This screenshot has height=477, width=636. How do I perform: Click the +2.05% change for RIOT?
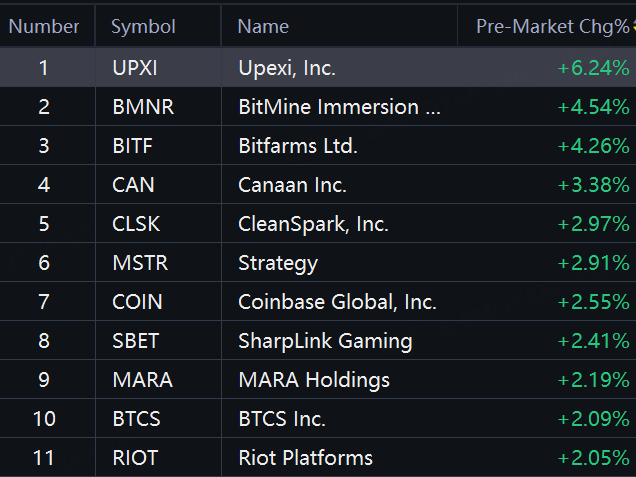point(593,458)
